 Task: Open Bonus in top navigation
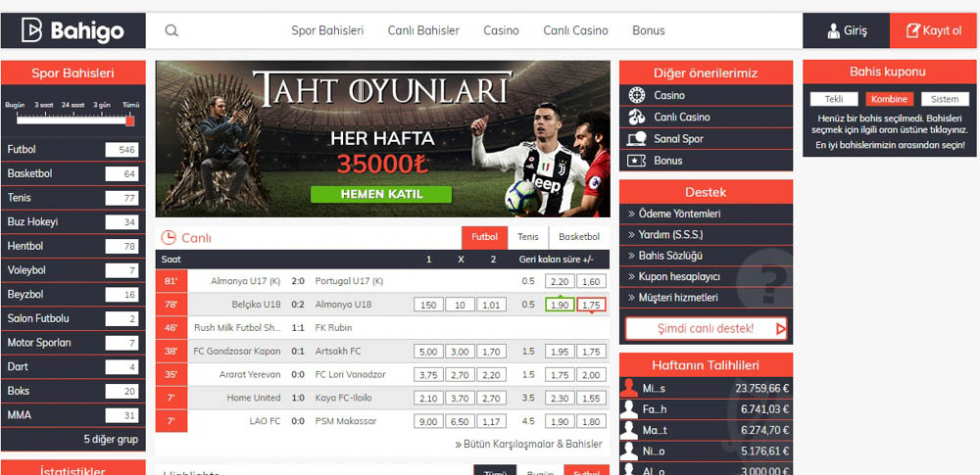(648, 30)
